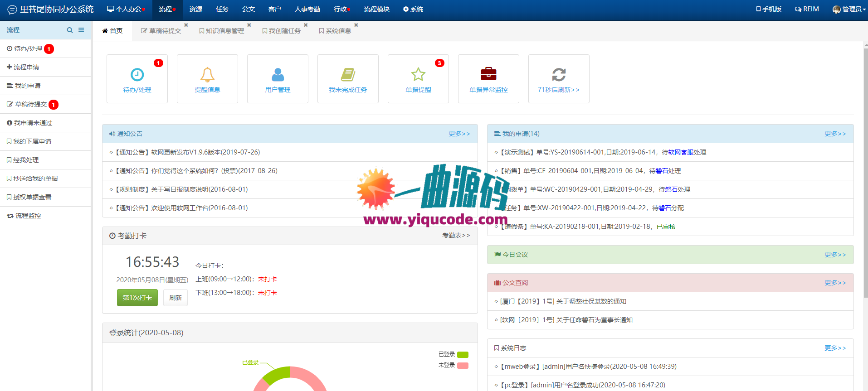Viewport: 868px width, 391px height.
Task: Close the 系统信息 tab
Action: [356, 25]
